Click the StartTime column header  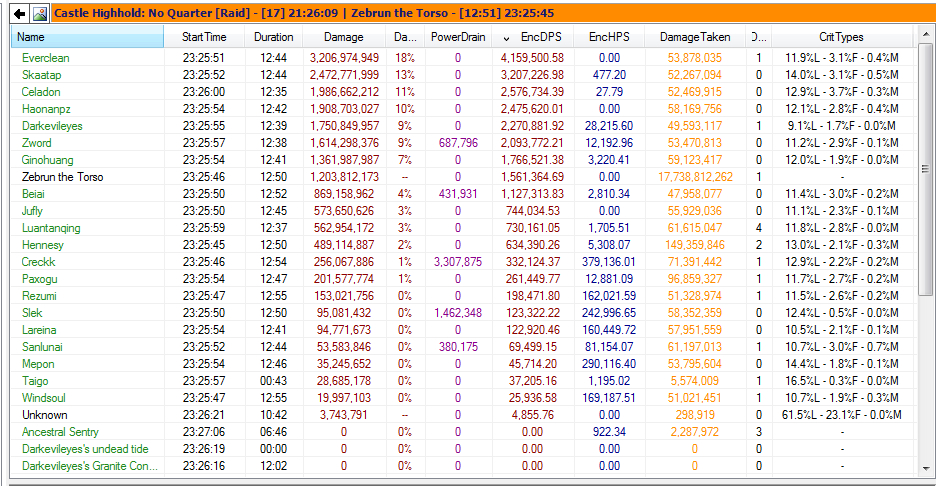204,37
